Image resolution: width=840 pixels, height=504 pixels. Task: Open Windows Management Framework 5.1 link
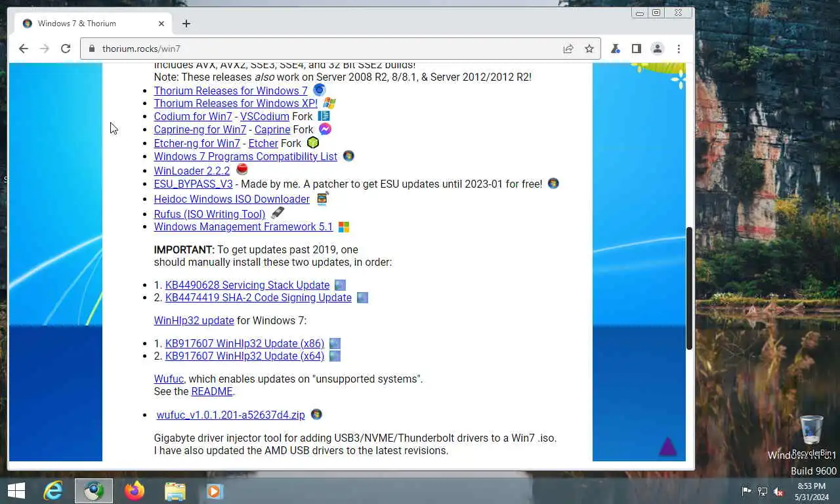pyautogui.click(x=243, y=226)
